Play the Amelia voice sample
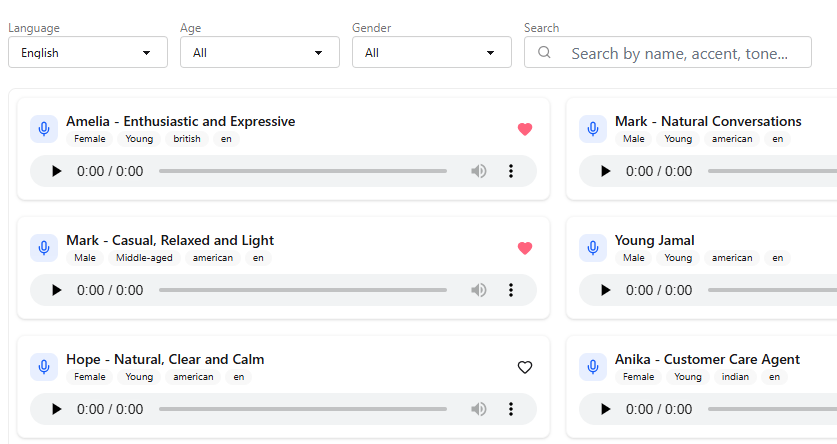This screenshot has width=837, height=444. (56, 171)
